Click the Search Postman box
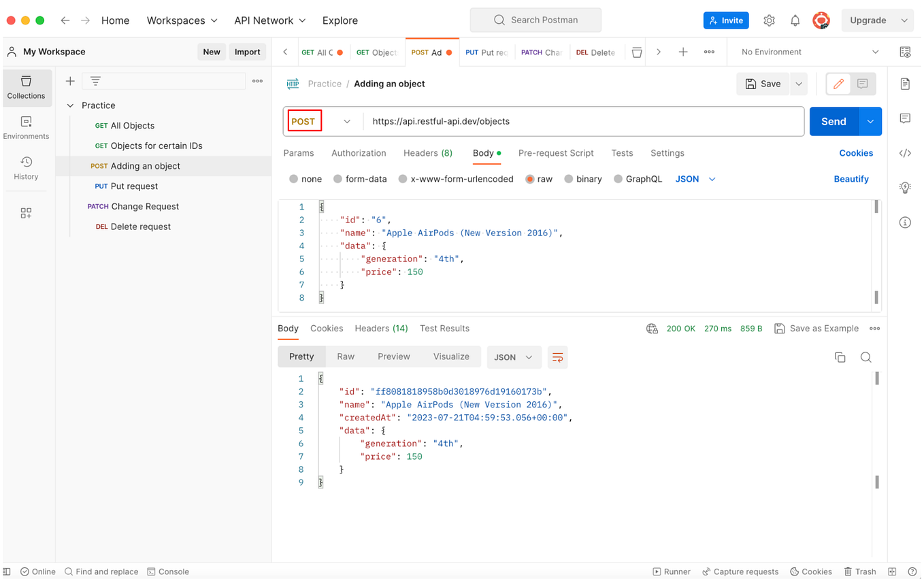 [x=535, y=20]
